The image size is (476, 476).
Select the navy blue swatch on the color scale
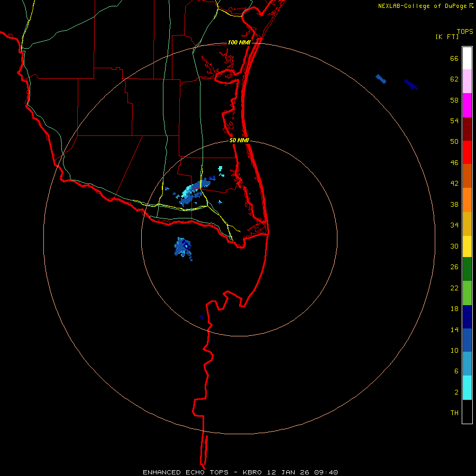click(x=467, y=317)
